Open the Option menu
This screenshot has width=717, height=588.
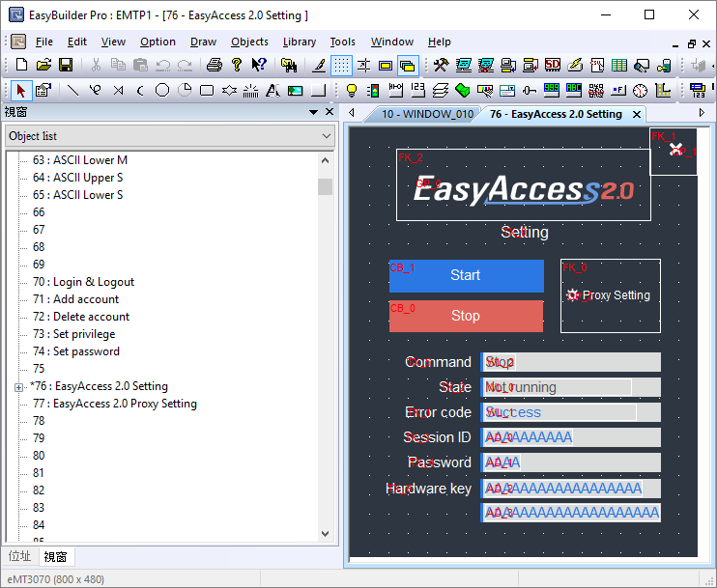(x=158, y=42)
